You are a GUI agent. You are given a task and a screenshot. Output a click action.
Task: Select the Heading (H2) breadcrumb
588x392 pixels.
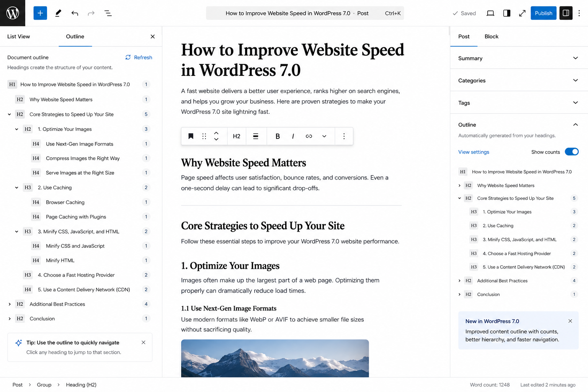[x=81, y=385]
